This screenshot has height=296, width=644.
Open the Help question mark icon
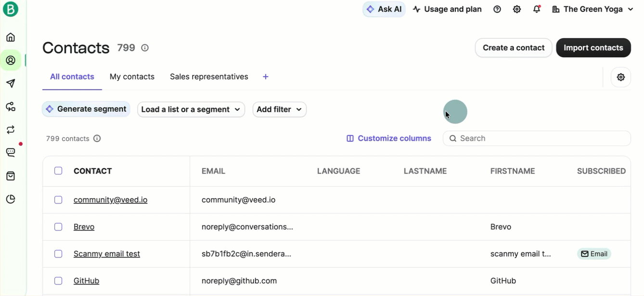[x=497, y=9]
